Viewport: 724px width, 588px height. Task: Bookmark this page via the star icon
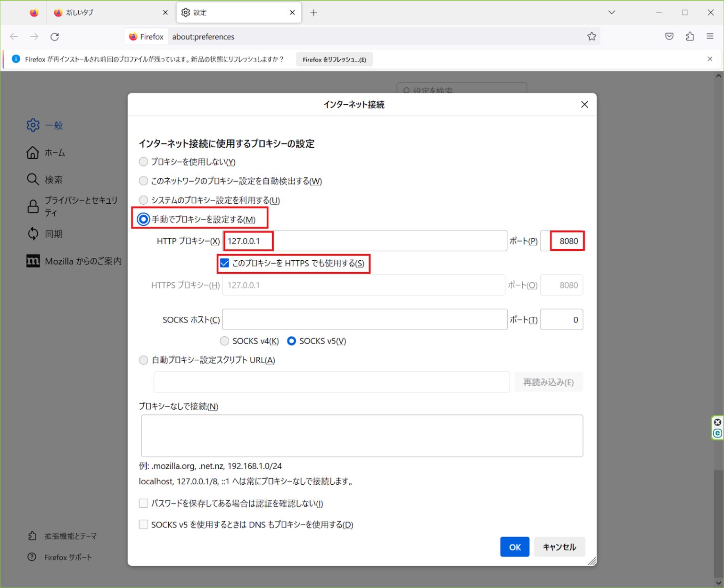pyautogui.click(x=592, y=36)
